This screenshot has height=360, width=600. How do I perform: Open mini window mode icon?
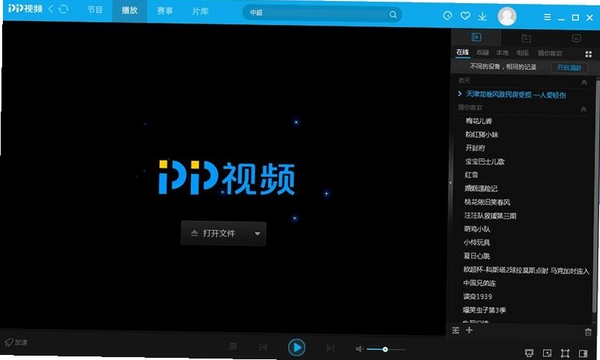click(547, 353)
